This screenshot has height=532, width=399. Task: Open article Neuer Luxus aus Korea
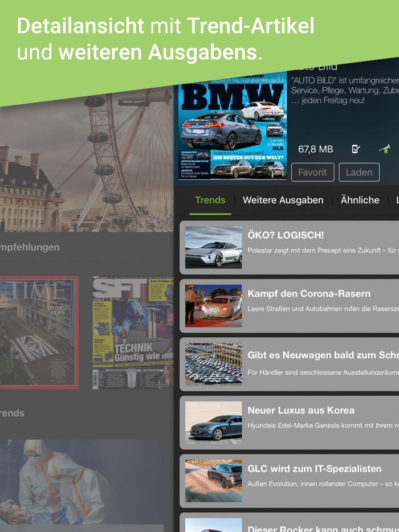pyautogui.click(x=290, y=423)
